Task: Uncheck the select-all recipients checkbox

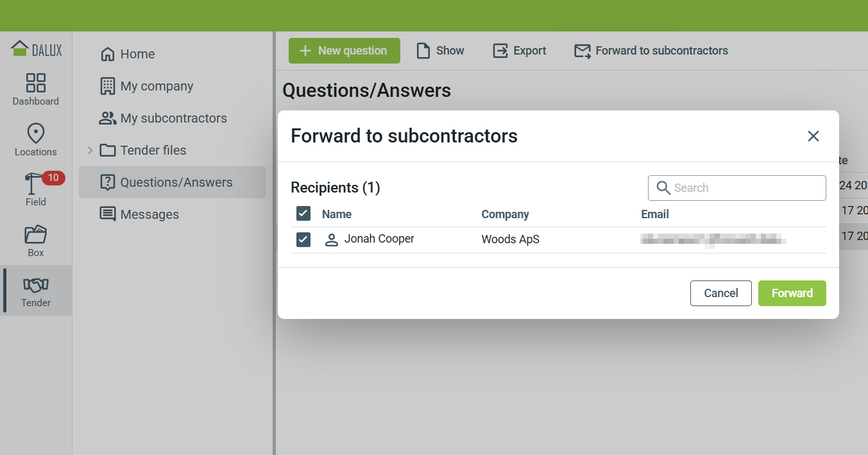Action: pyautogui.click(x=303, y=214)
